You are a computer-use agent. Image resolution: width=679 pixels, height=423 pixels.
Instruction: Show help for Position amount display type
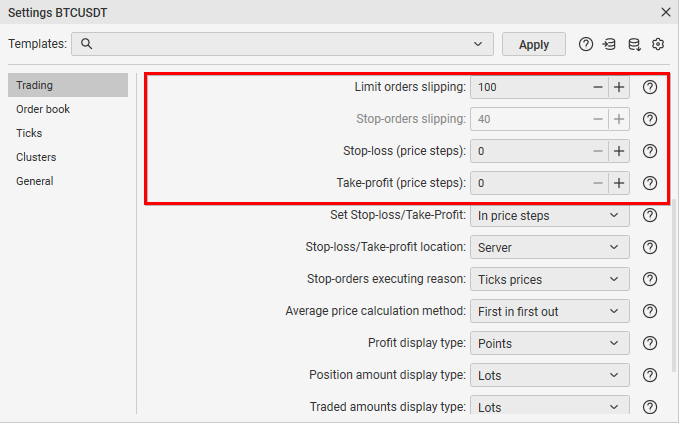[x=650, y=375]
